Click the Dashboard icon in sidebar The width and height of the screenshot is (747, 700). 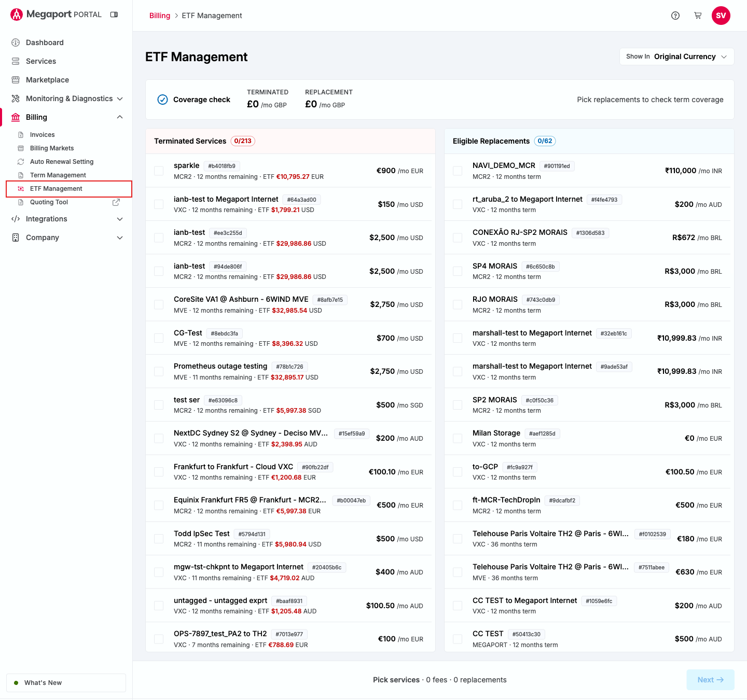[x=16, y=43]
